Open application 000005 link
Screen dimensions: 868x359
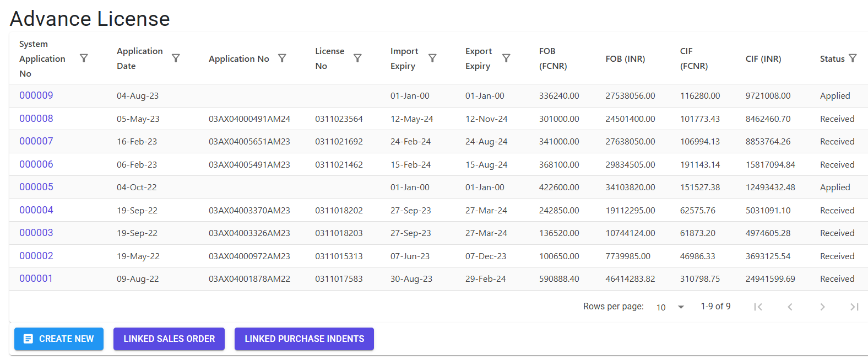[36, 187]
